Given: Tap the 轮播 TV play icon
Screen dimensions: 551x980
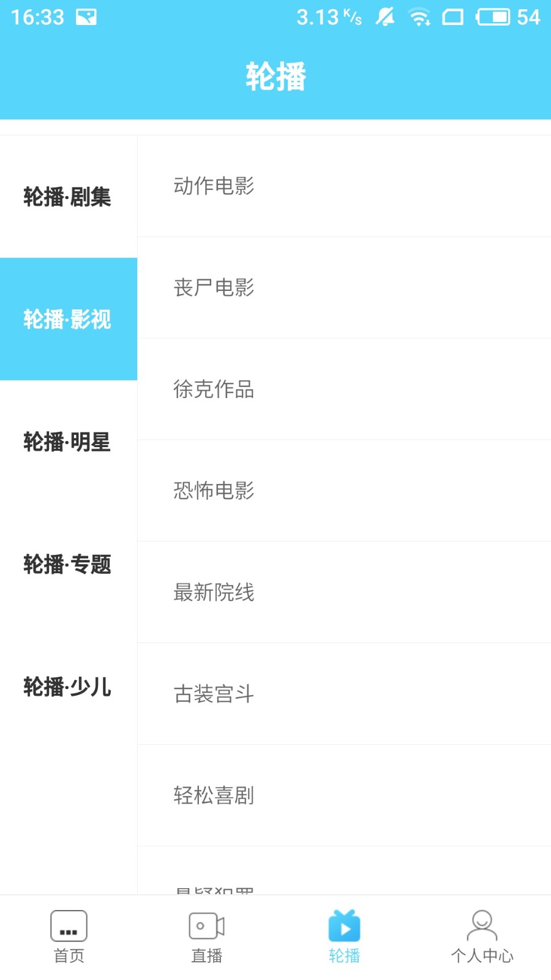Looking at the screenshot, I should pos(344,925).
